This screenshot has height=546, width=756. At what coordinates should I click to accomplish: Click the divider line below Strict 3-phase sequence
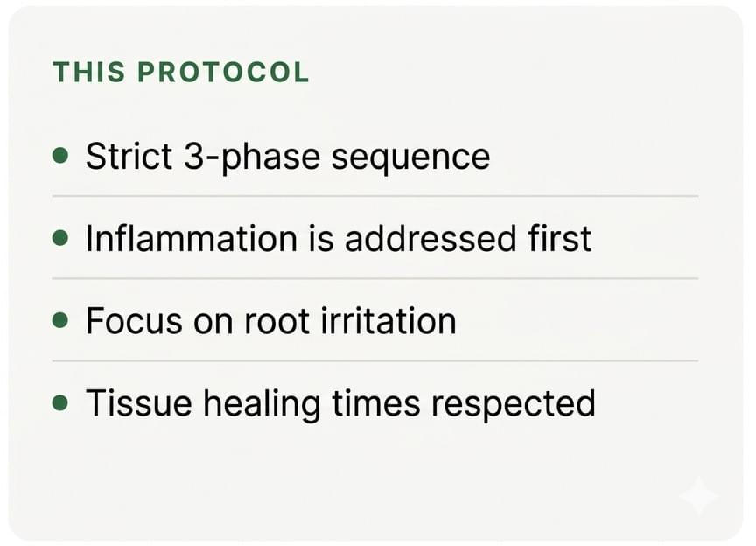pos(374,196)
